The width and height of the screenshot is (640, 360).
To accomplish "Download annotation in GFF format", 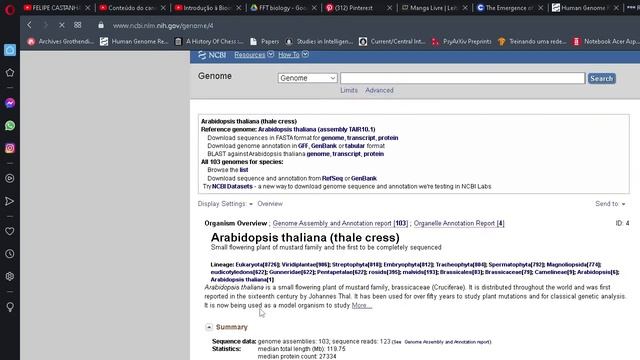I will pyautogui.click(x=302, y=146).
